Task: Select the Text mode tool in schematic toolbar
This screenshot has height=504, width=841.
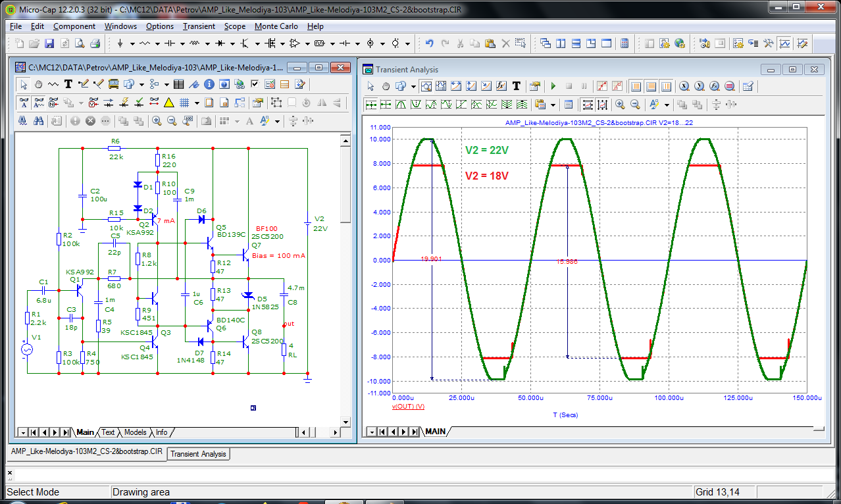Action: [x=68, y=84]
